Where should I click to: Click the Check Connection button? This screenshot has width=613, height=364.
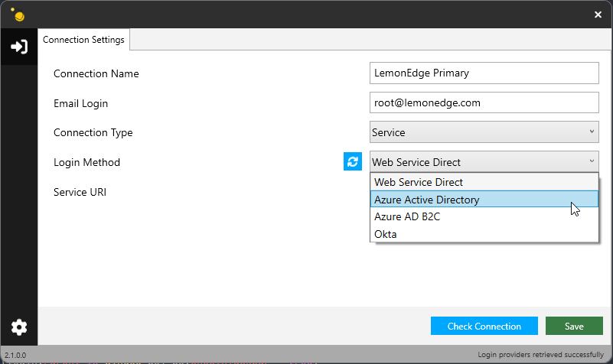484,326
